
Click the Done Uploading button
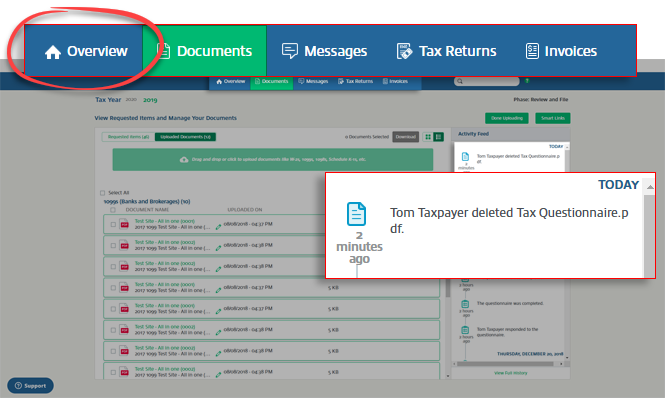(x=507, y=118)
